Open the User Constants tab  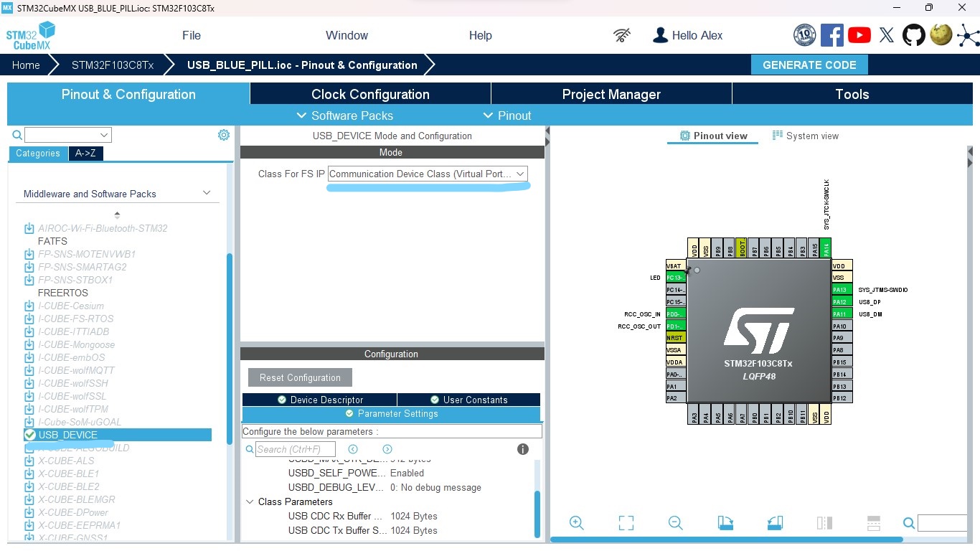point(468,400)
